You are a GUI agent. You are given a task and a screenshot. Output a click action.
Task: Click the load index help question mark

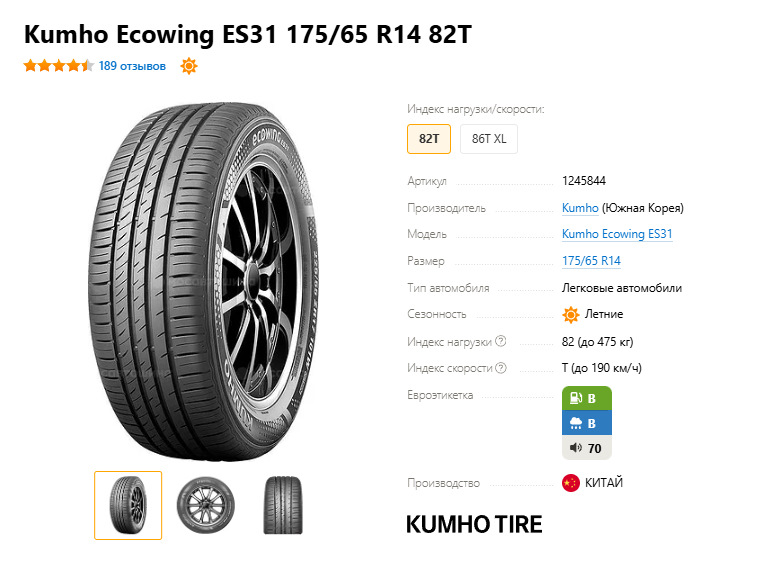point(501,341)
